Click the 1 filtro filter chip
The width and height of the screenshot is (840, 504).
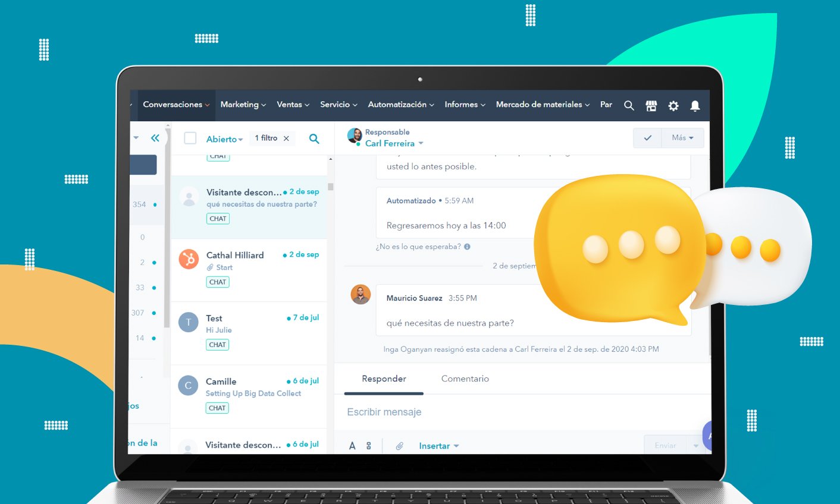click(272, 138)
